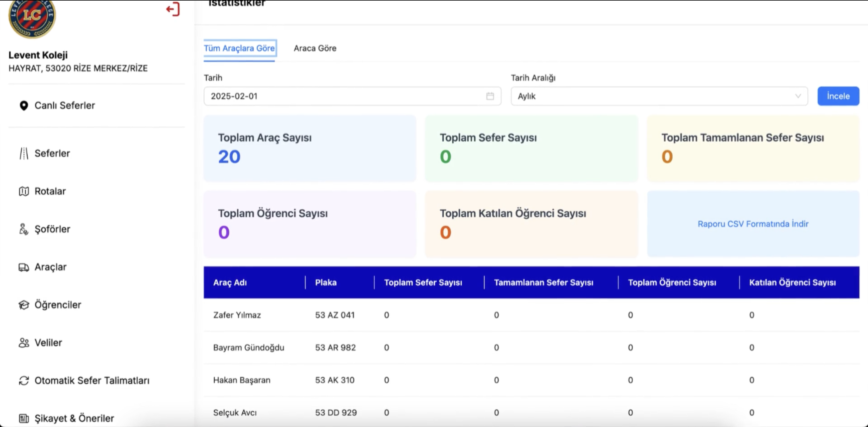Click the Canlı Seferler location pin icon
Viewport: 868px width, 427px height.
coord(24,105)
